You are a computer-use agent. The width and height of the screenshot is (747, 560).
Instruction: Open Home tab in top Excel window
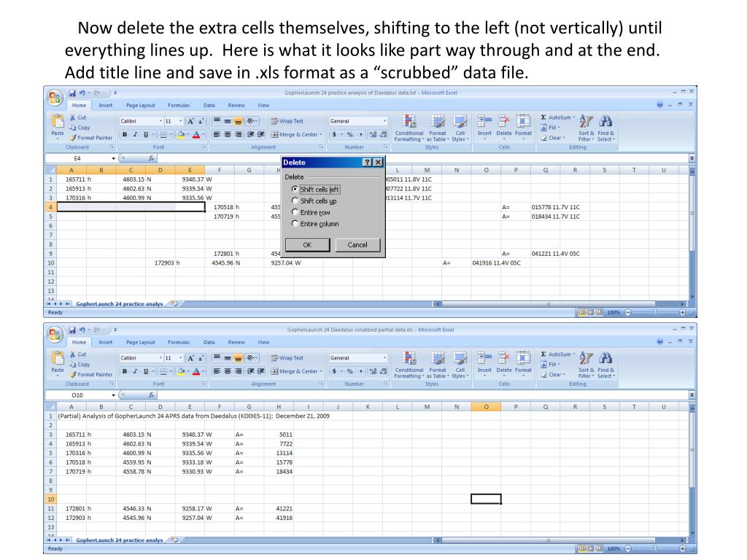(x=79, y=105)
